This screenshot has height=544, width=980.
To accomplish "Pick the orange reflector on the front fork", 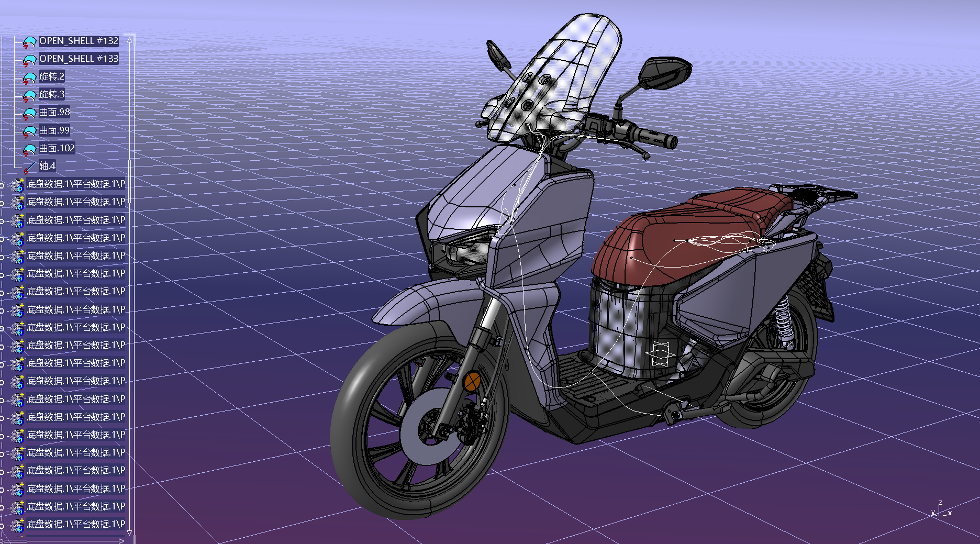I will tap(472, 381).
